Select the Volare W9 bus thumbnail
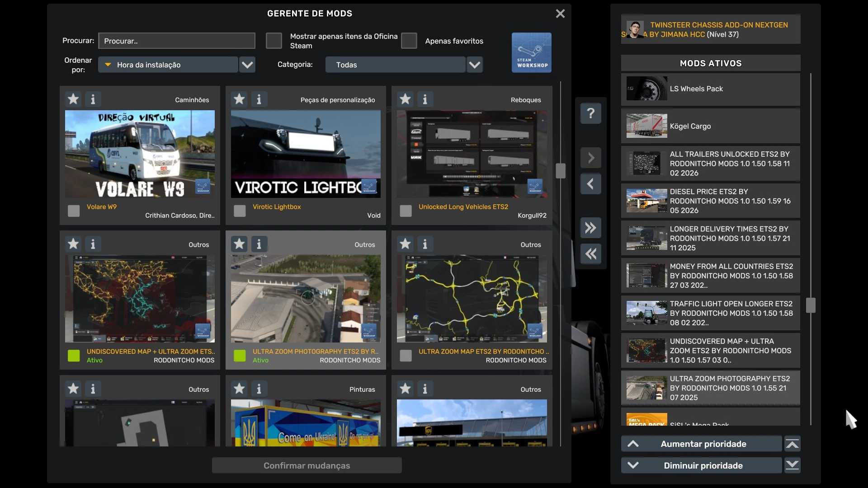 140,154
